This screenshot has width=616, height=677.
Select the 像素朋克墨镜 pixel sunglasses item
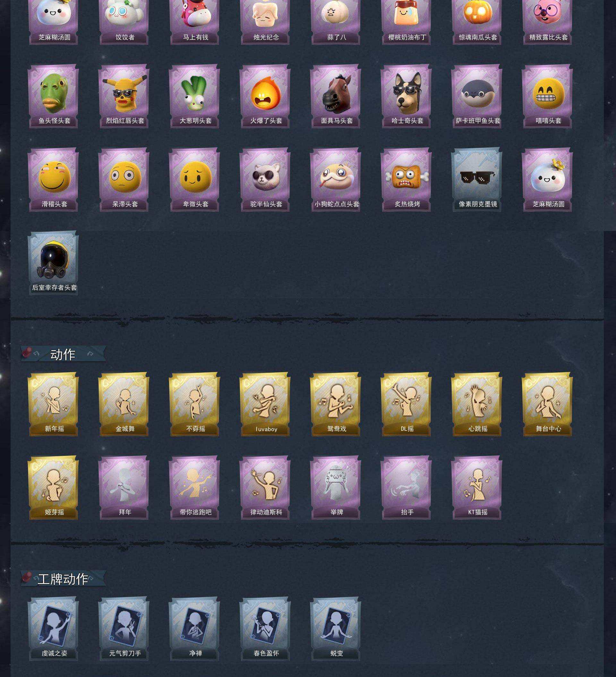tap(477, 180)
